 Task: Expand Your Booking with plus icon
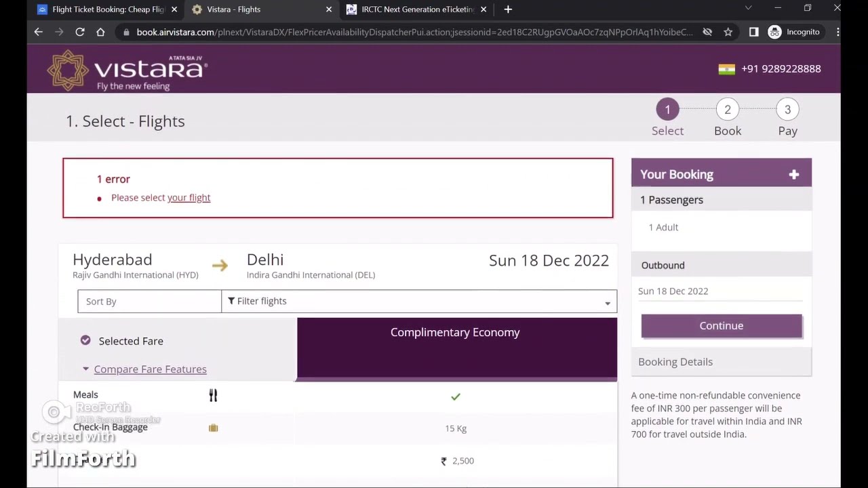tap(794, 175)
